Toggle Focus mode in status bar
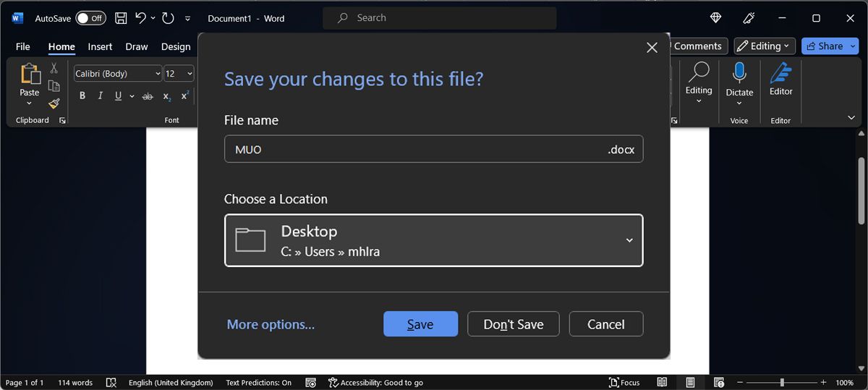Image resolution: width=868 pixels, height=390 pixels. 624,382
